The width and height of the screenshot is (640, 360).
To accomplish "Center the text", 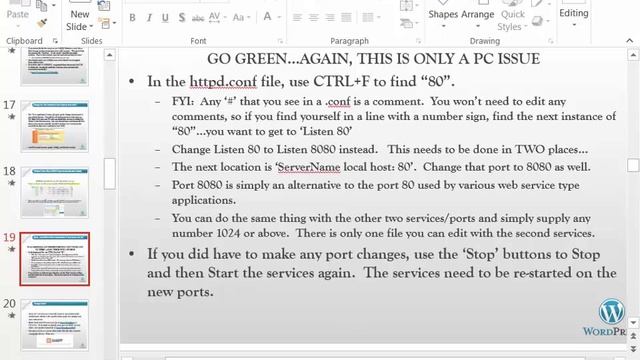I will tap(313, 18).
